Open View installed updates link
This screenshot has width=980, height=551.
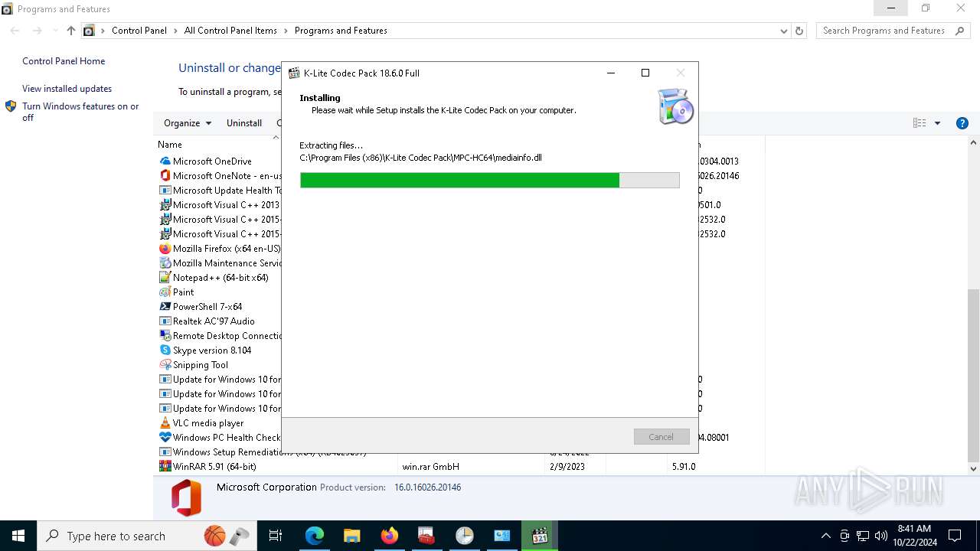67,89
